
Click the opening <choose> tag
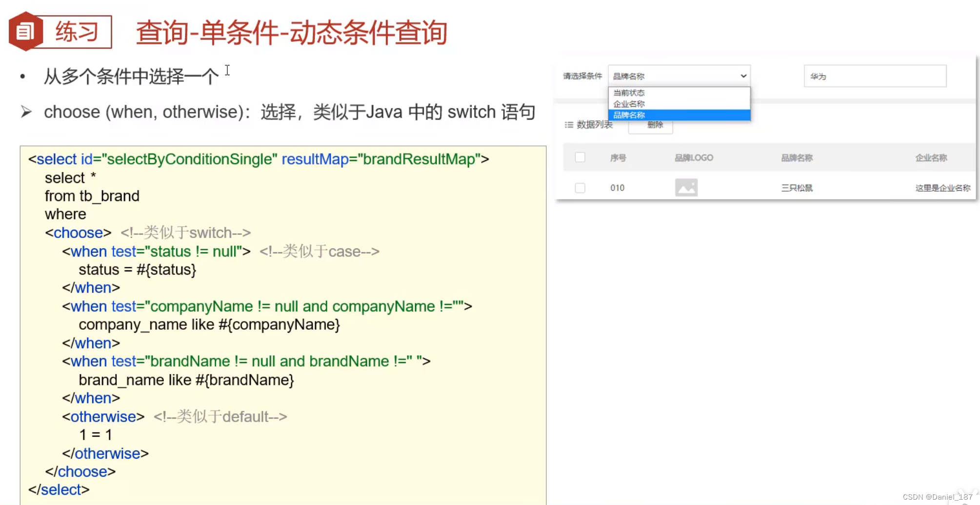click(x=78, y=233)
